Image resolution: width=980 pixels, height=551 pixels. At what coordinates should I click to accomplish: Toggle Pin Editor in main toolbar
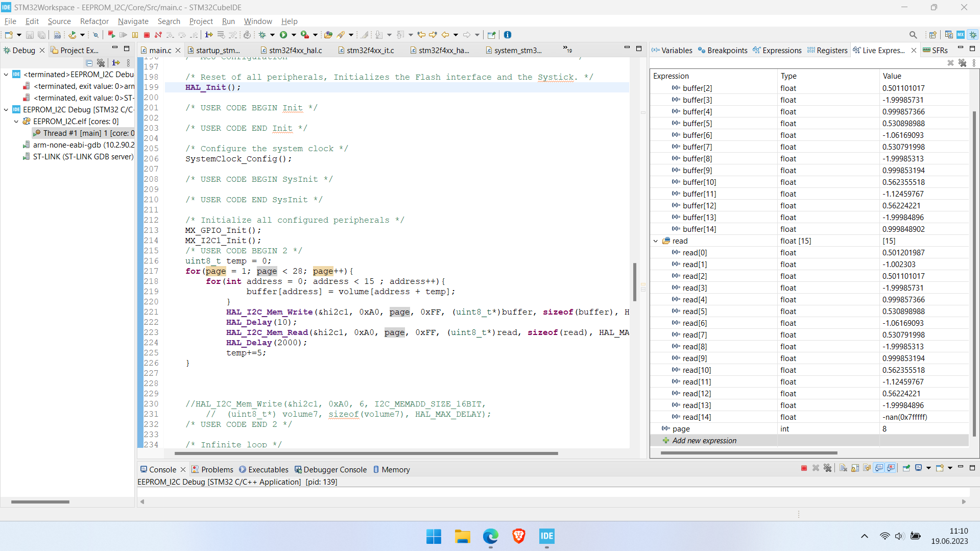(x=491, y=35)
